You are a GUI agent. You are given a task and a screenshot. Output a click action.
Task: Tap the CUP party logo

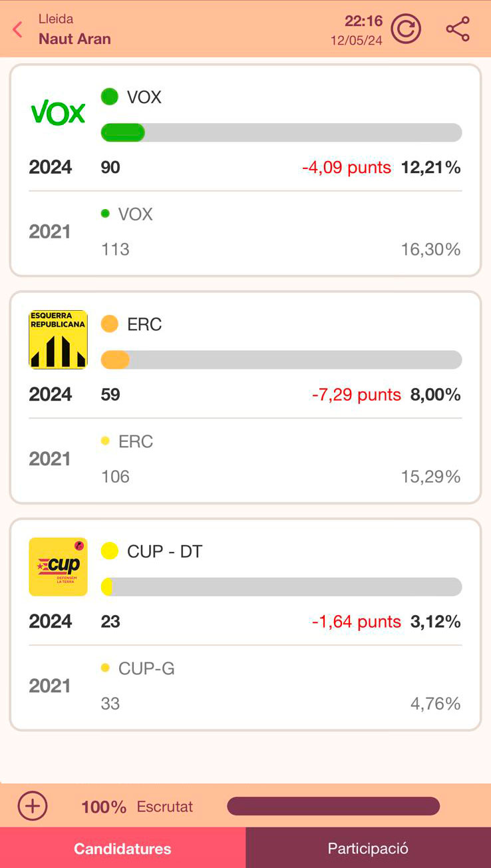coord(59,566)
